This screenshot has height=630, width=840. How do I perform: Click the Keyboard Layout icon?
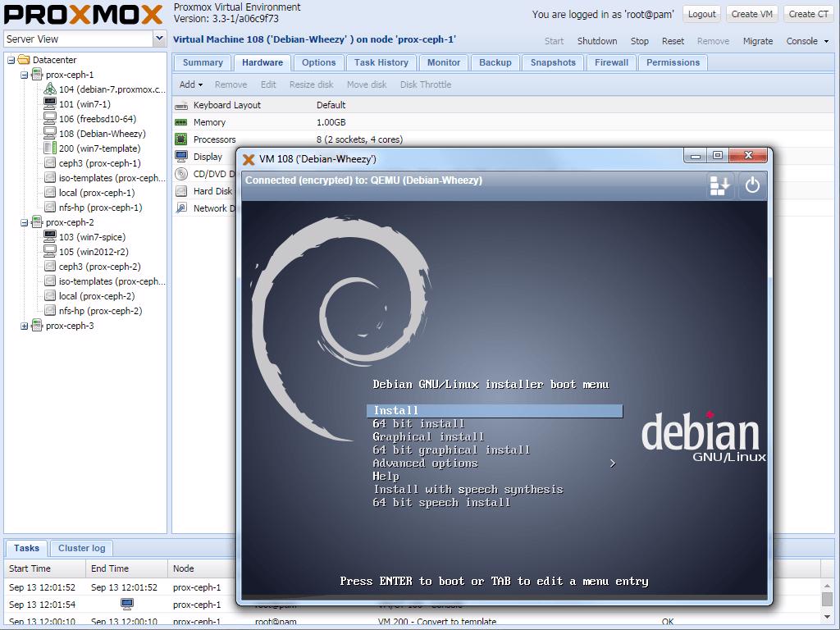click(x=182, y=104)
